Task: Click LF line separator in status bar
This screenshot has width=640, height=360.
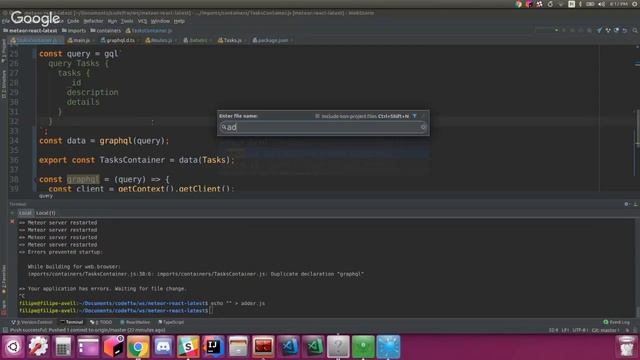Action: click(x=565, y=330)
